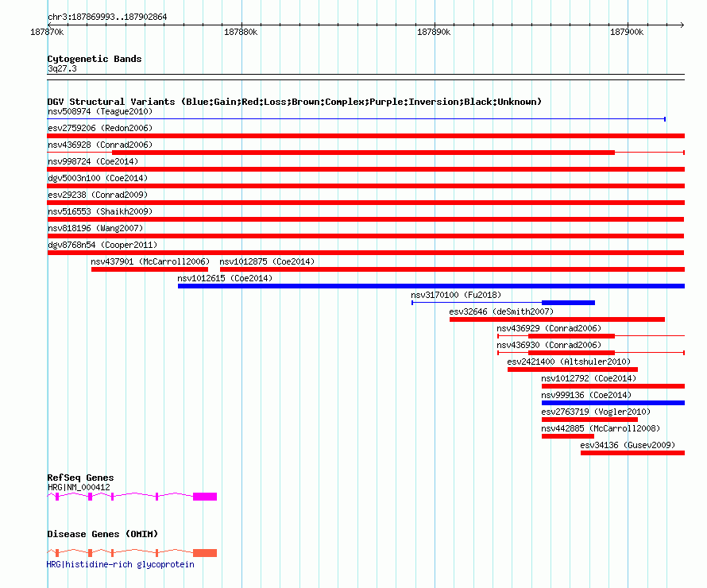Select the magenta HRG last exon block
The image size is (707, 588).
(205, 497)
